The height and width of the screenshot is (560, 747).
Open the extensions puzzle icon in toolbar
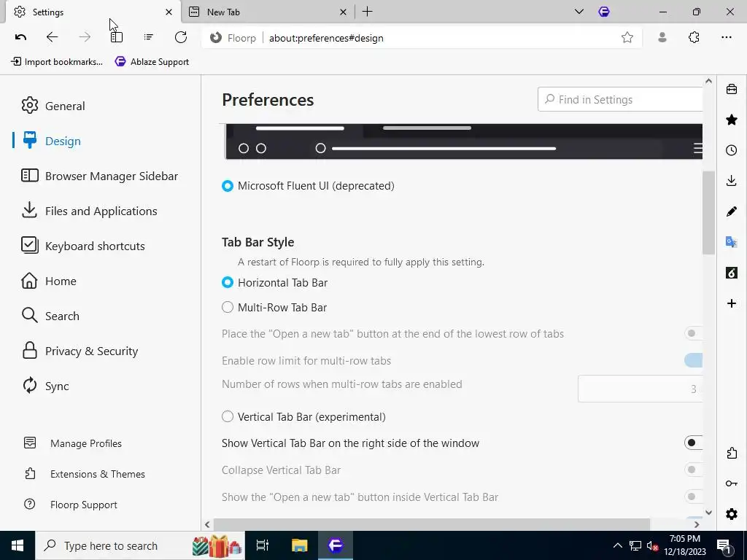[x=694, y=37]
